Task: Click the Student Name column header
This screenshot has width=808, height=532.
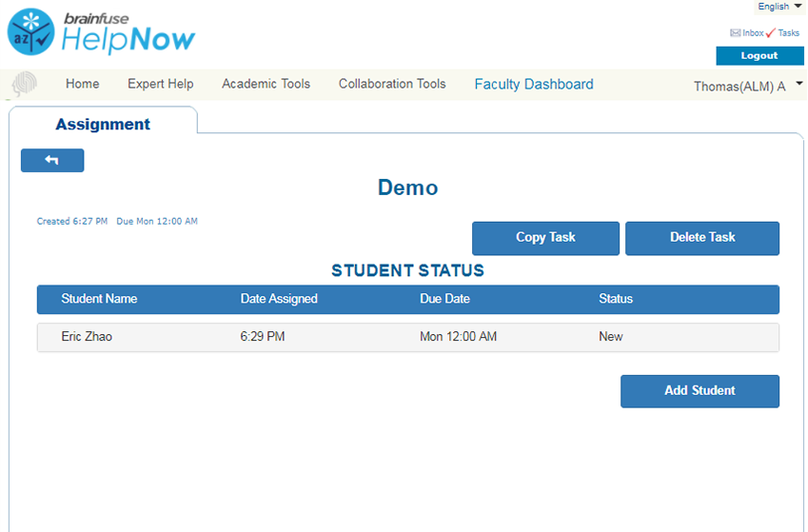Action: pos(99,299)
